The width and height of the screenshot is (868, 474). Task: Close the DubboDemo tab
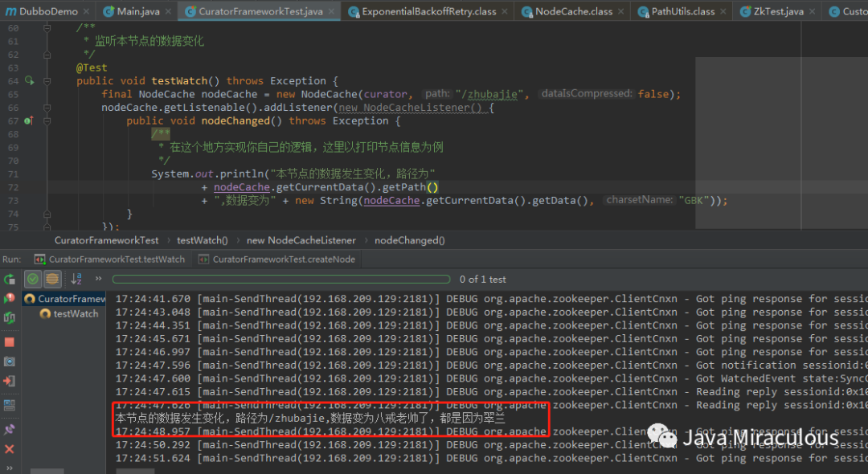86,11
